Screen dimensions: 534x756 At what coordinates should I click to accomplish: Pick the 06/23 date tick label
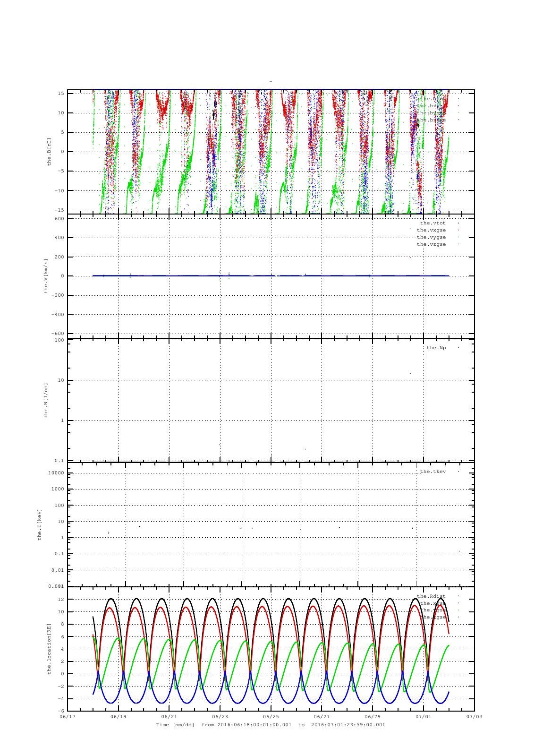coord(220,717)
